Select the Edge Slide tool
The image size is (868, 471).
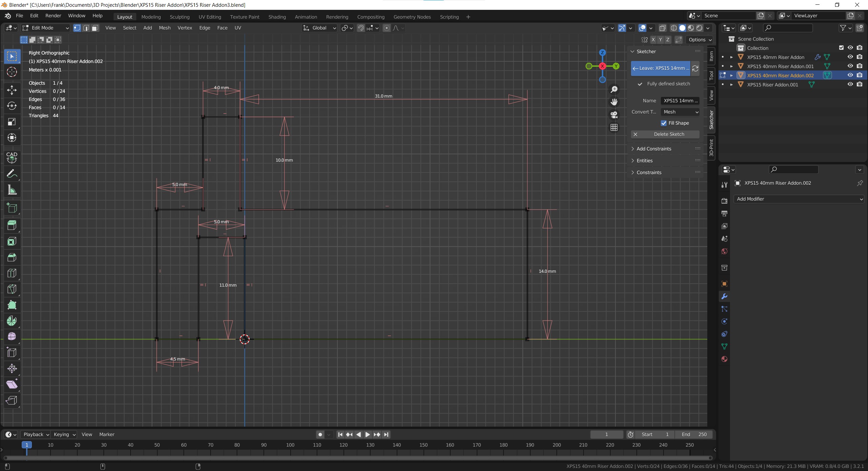(x=12, y=352)
